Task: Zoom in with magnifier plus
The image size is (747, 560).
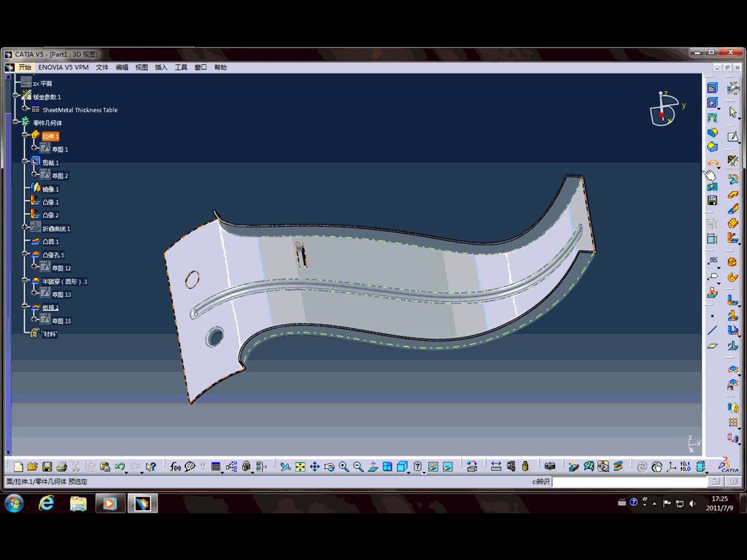Action: pos(344,467)
